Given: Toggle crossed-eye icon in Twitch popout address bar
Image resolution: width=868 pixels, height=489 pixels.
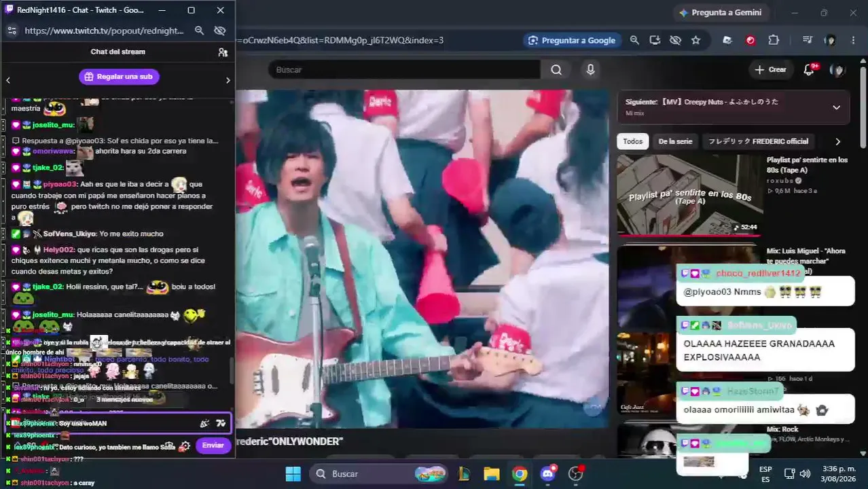Looking at the screenshot, I should 219,31.
